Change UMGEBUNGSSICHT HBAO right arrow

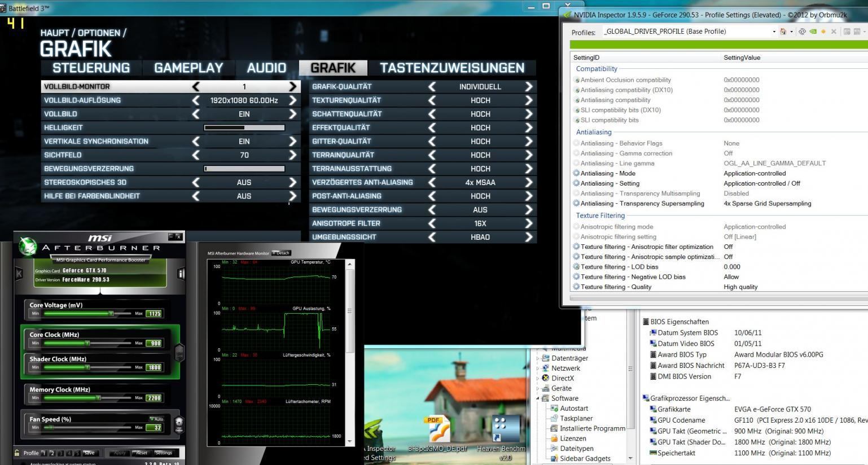[529, 237]
